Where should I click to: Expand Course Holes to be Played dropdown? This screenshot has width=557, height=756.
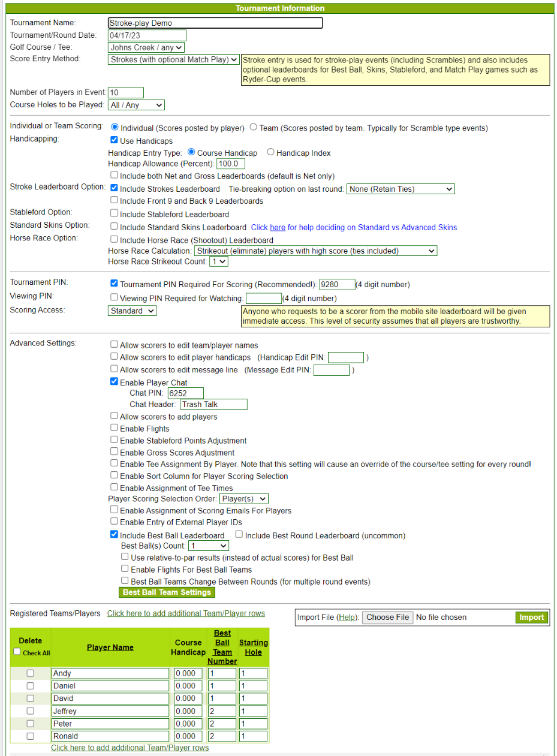[x=136, y=105]
